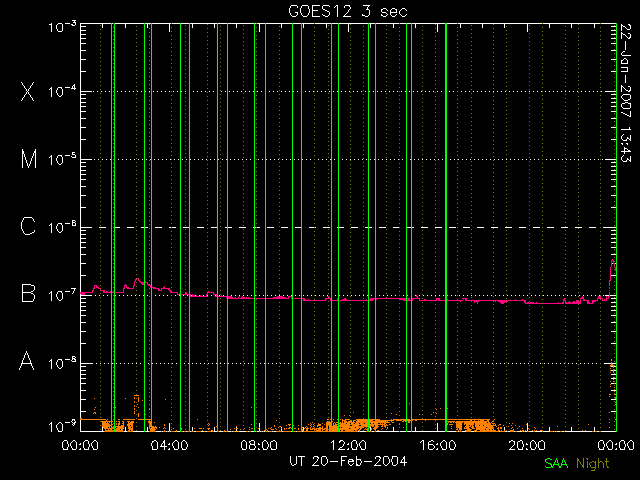Screen dimensions: 640x480
Task: Click the 10^-7 y-axis tick label
Action: pos(62,295)
